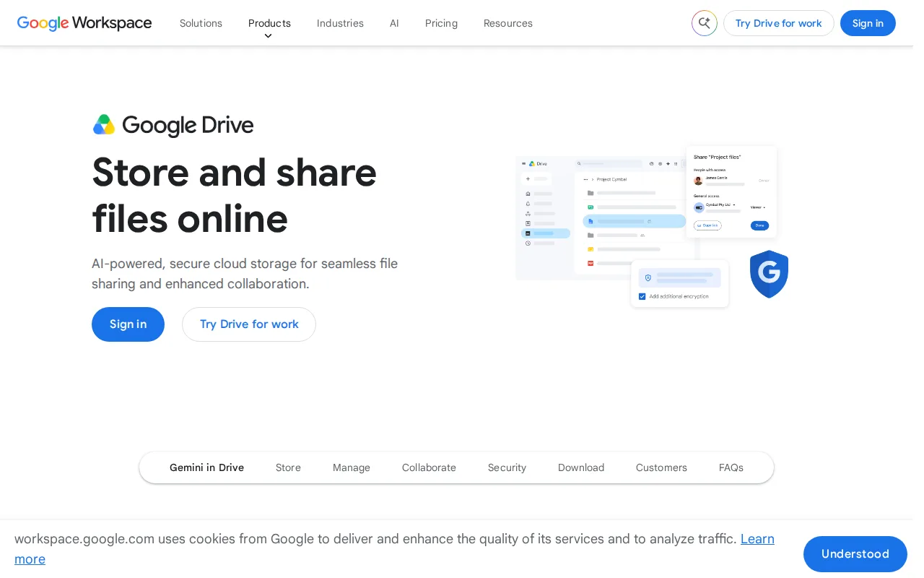Viewport: 924px width, 578px height.
Task: Open the Solutions menu
Action: tap(201, 23)
